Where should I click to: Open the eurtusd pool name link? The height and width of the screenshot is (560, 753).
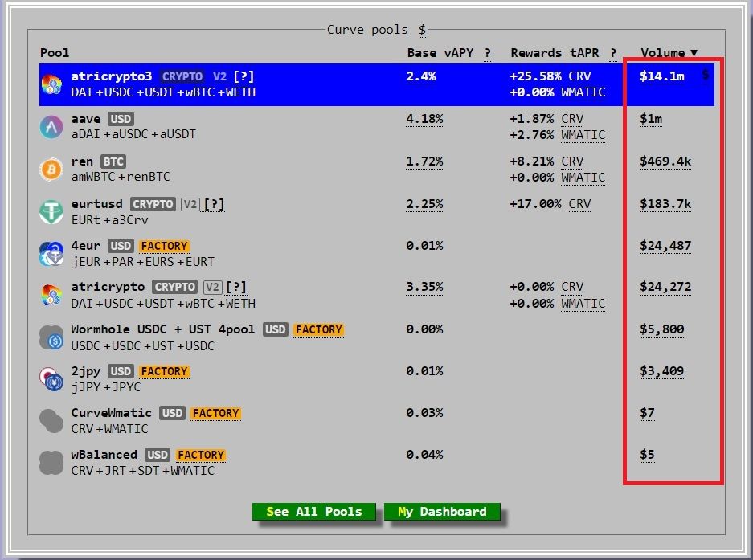[x=97, y=203]
